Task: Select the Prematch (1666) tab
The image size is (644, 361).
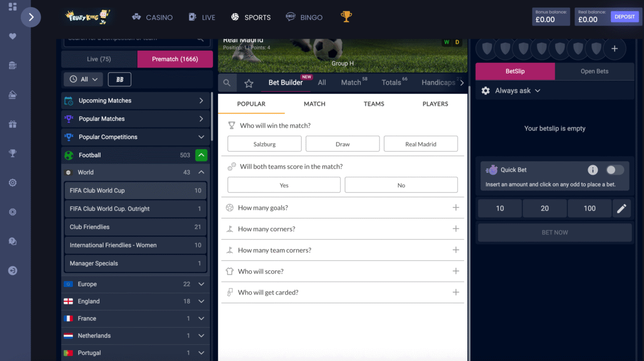Action: pyautogui.click(x=175, y=59)
